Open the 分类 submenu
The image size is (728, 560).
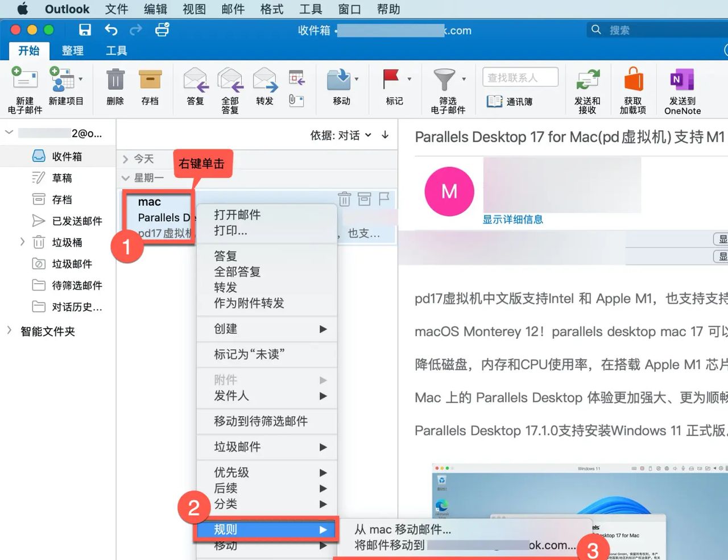tap(267, 504)
